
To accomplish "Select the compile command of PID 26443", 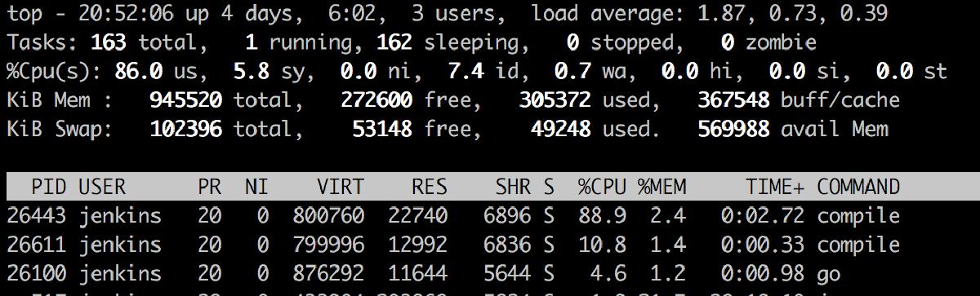I will (x=858, y=216).
